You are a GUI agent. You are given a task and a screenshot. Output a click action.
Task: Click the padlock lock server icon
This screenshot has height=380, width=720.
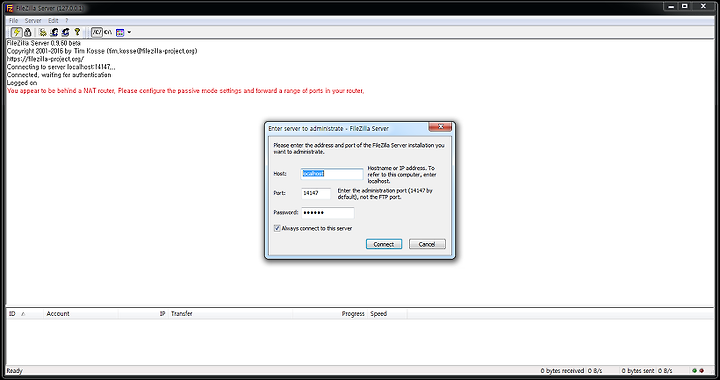(28, 32)
